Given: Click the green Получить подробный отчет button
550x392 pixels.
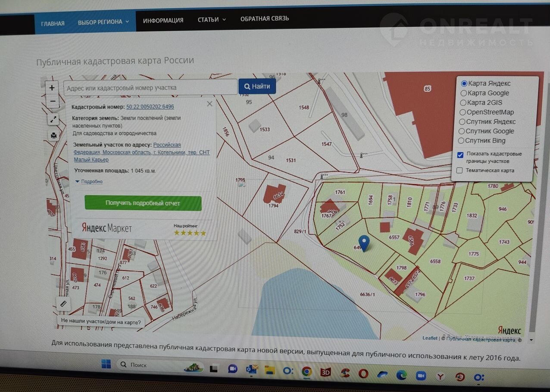Looking at the screenshot, I should [x=143, y=203].
